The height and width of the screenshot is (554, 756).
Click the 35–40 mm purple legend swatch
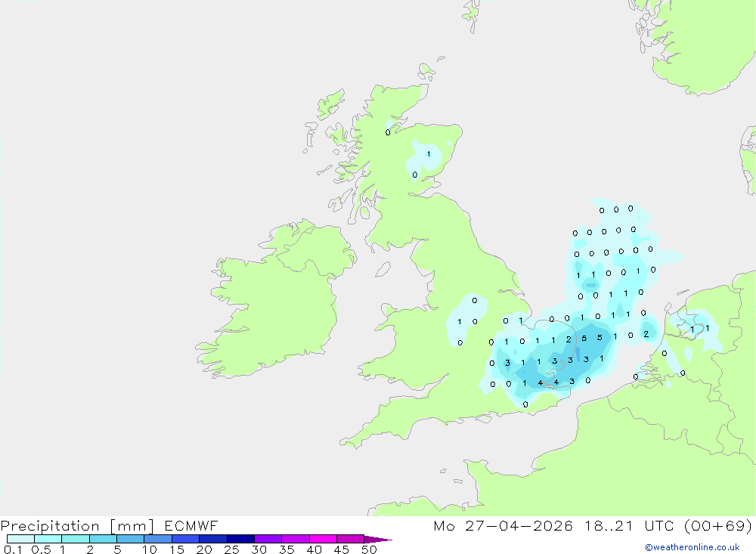[296, 539]
